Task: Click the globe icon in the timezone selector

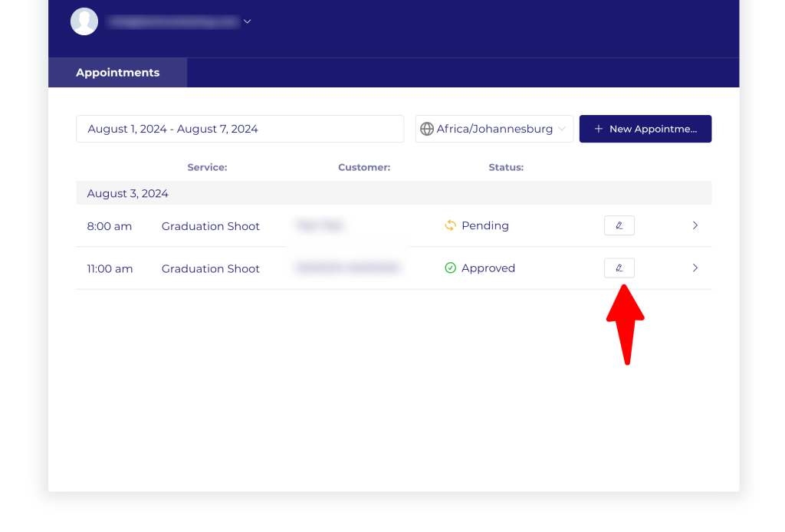Action: (427, 129)
